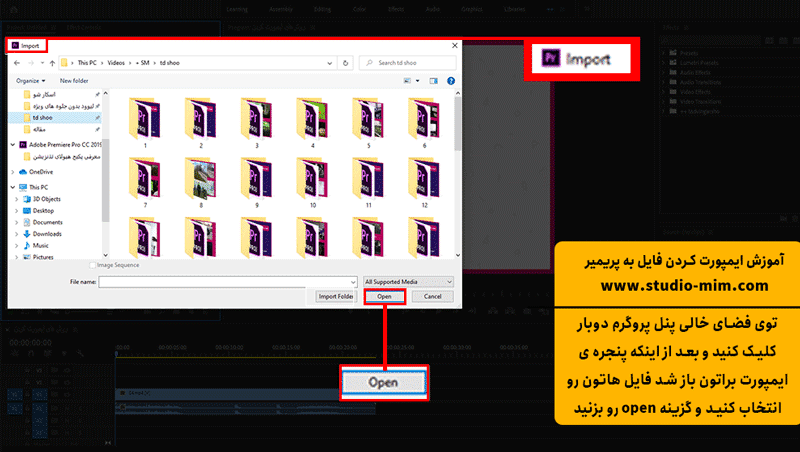Enable the Image Sequence checkbox
Viewport: 800px width, 452px height.
click(94, 265)
